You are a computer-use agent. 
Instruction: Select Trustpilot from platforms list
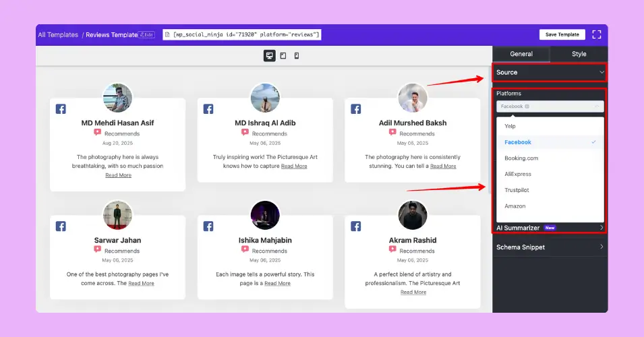(550, 190)
